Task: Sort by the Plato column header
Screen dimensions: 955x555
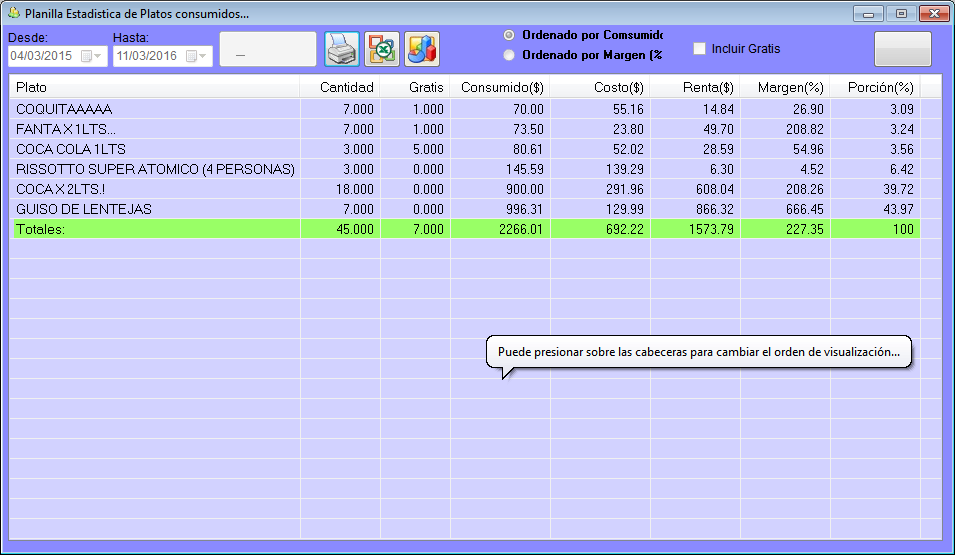Action: [155, 87]
